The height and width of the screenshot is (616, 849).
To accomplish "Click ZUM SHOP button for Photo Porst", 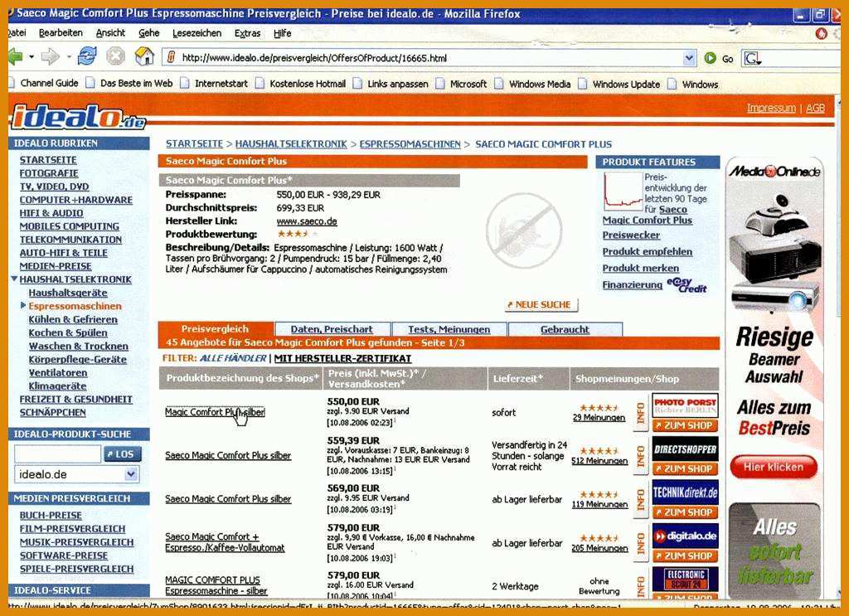I will pyautogui.click(x=685, y=425).
